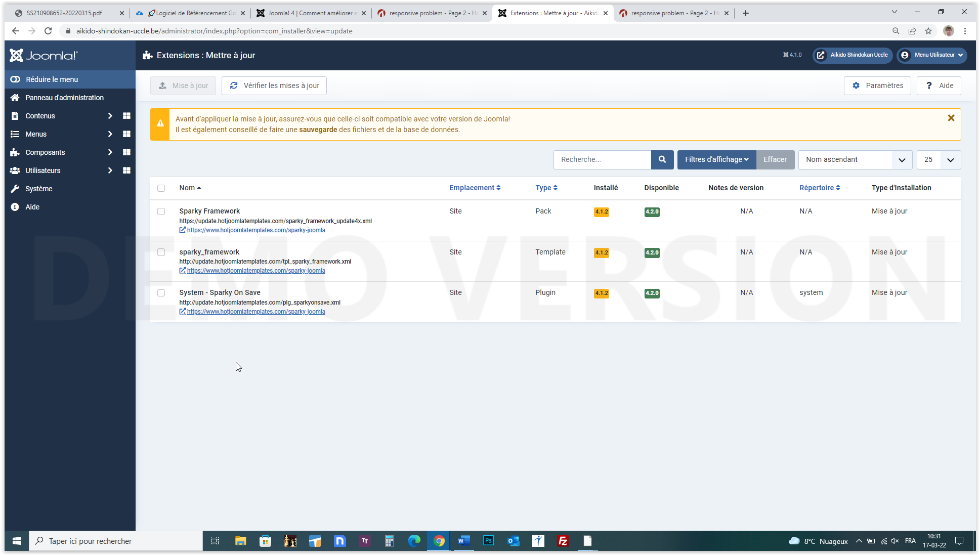Expand the Composants menu chevron

110,152
